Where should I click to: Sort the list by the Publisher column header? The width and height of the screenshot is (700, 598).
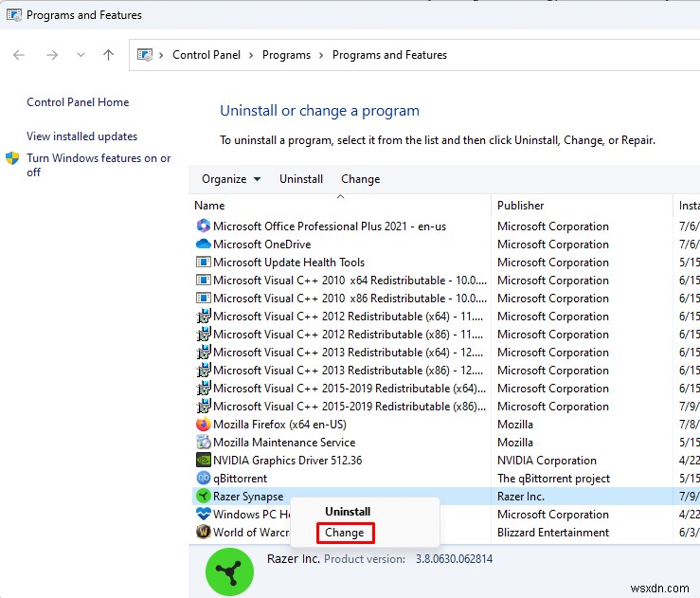click(x=521, y=206)
